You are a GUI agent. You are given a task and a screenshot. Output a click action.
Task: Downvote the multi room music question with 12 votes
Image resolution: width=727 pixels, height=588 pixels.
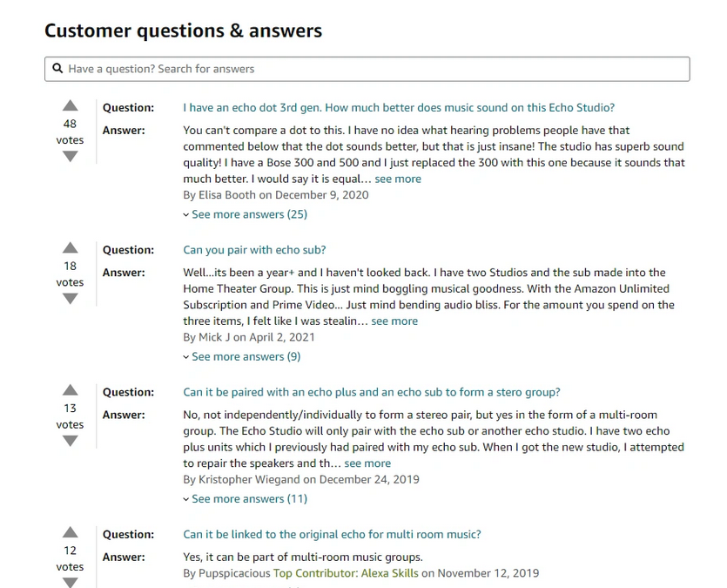click(x=70, y=583)
